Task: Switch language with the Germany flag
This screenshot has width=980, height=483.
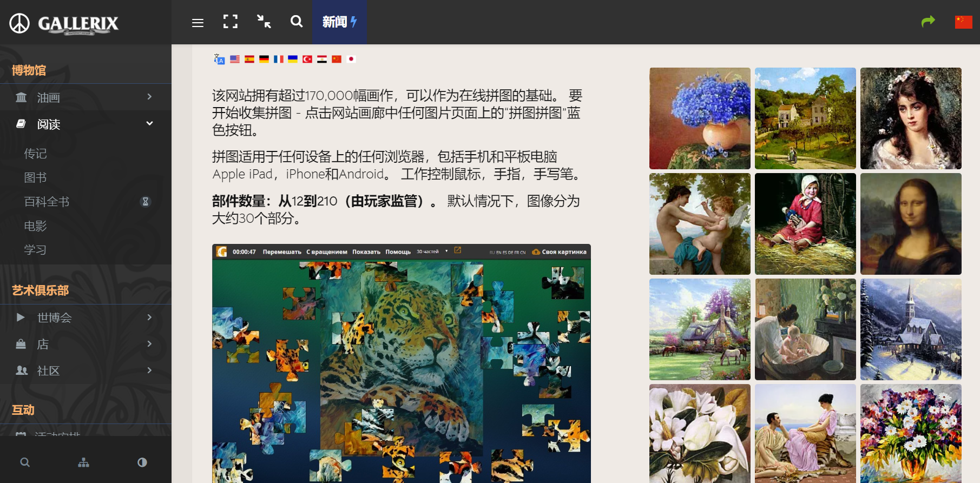Action: [264, 59]
